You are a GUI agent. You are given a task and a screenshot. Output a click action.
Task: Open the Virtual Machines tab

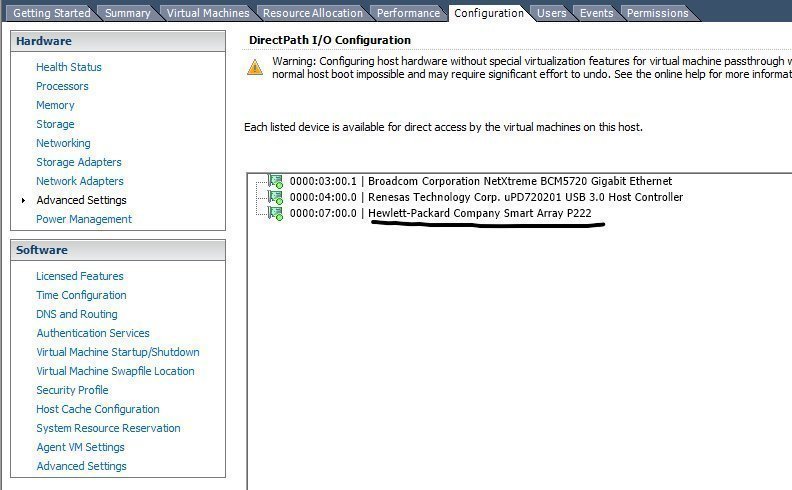(207, 13)
